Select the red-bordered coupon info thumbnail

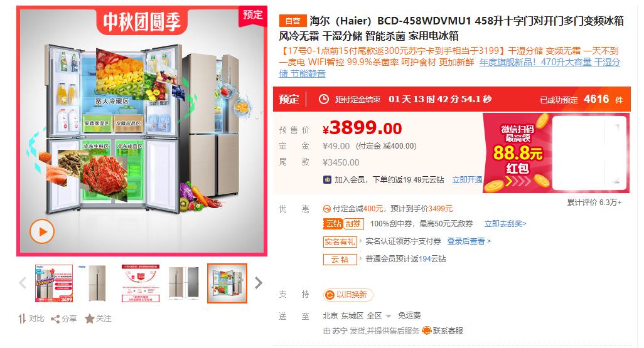tap(141, 283)
